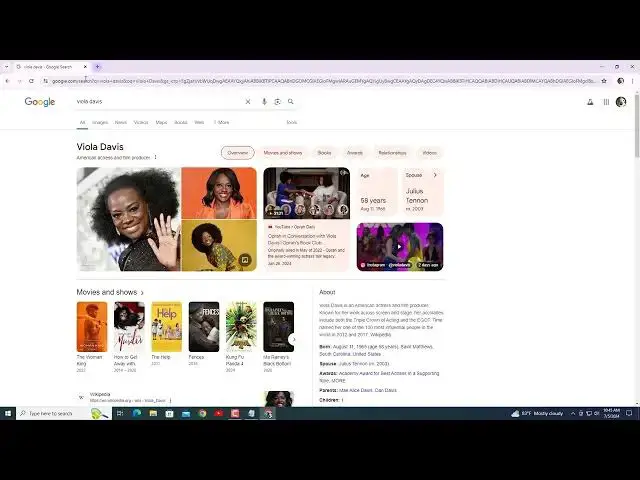Clear the search box with the X icon
The image size is (640, 480).
click(248, 102)
